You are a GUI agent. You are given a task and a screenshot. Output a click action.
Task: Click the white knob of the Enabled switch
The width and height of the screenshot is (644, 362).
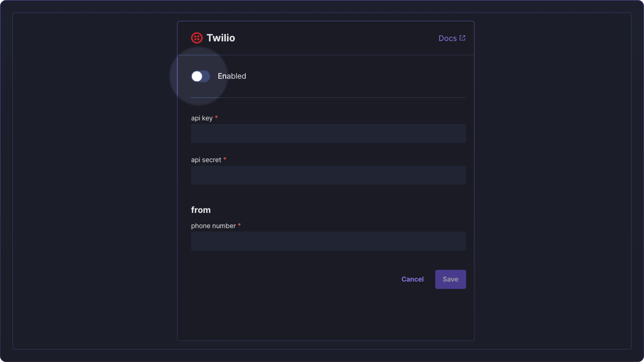point(197,76)
